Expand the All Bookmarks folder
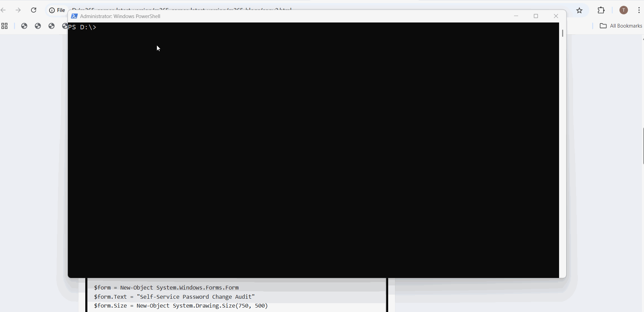Viewport: 644px width, 312px height. (x=621, y=26)
